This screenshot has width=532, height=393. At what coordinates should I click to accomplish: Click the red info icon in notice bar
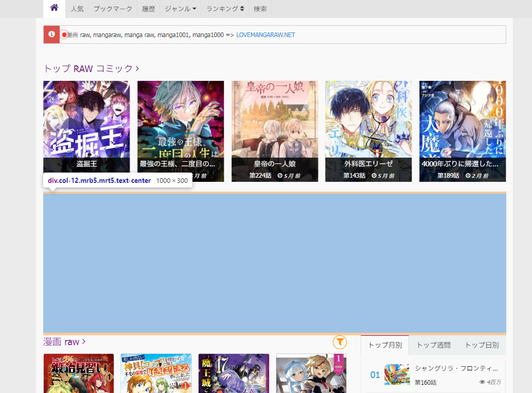(x=51, y=35)
